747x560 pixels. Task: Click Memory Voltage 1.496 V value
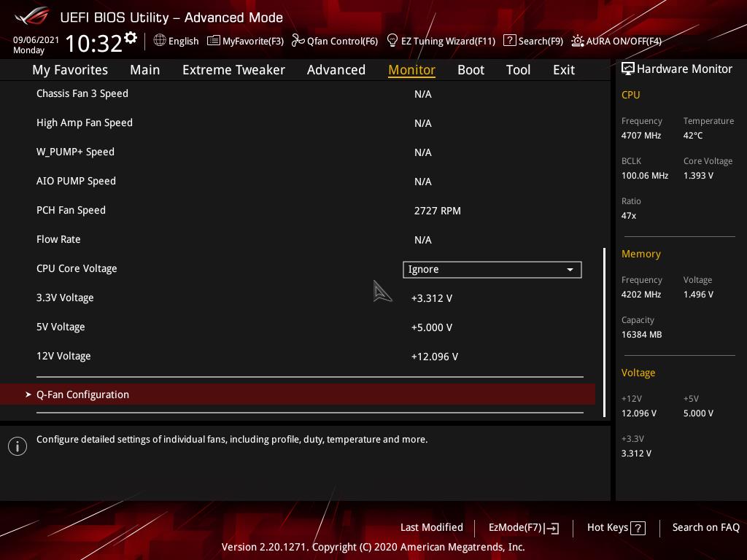click(698, 295)
